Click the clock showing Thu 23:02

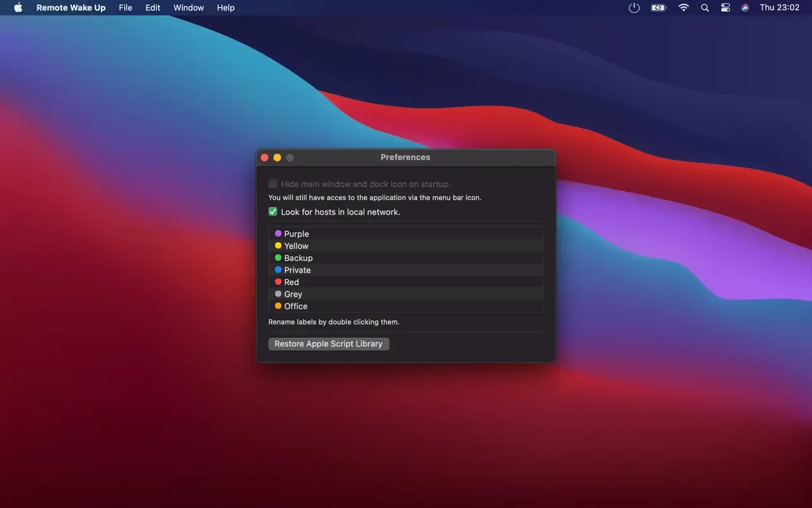click(779, 8)
